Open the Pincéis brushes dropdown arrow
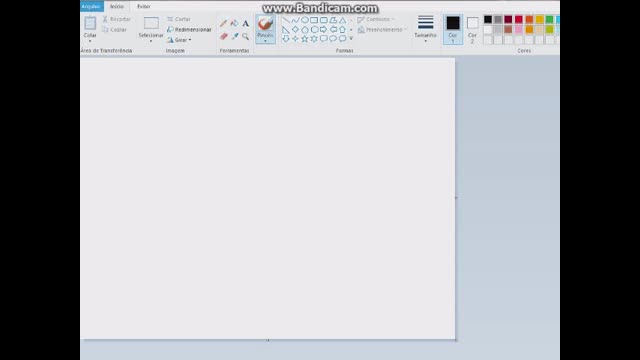The width and height of the screenshot is (640, 360). [x=265, y=41]
